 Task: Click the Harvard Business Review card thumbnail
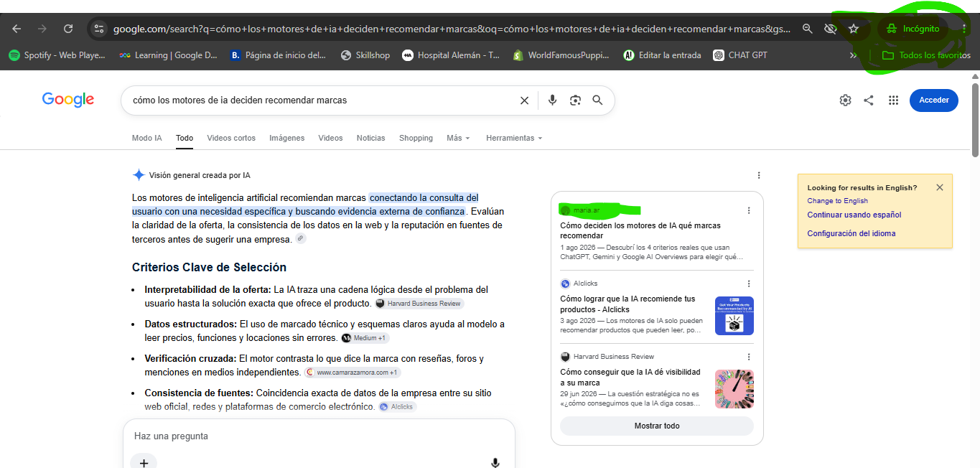pyautogui.click(x=734, y=389)
